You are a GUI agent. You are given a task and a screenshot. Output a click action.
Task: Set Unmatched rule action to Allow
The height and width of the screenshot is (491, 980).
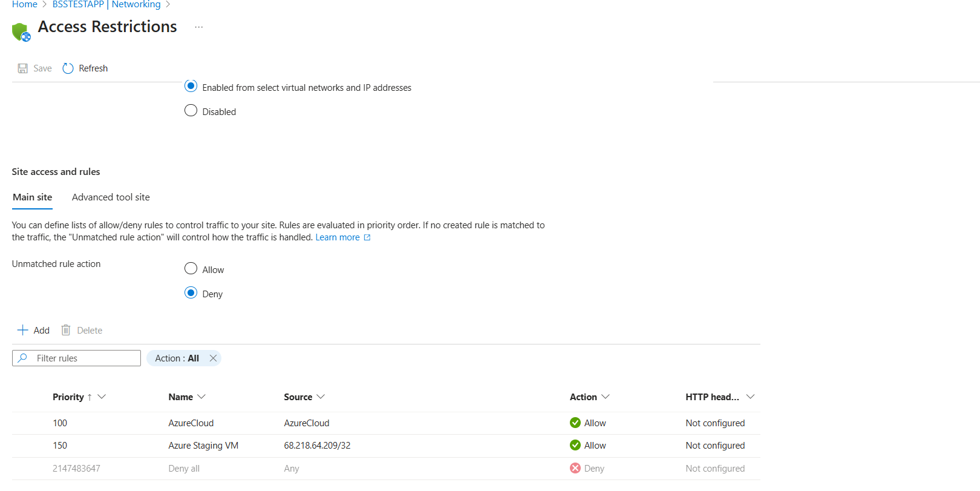coord(191,268)
